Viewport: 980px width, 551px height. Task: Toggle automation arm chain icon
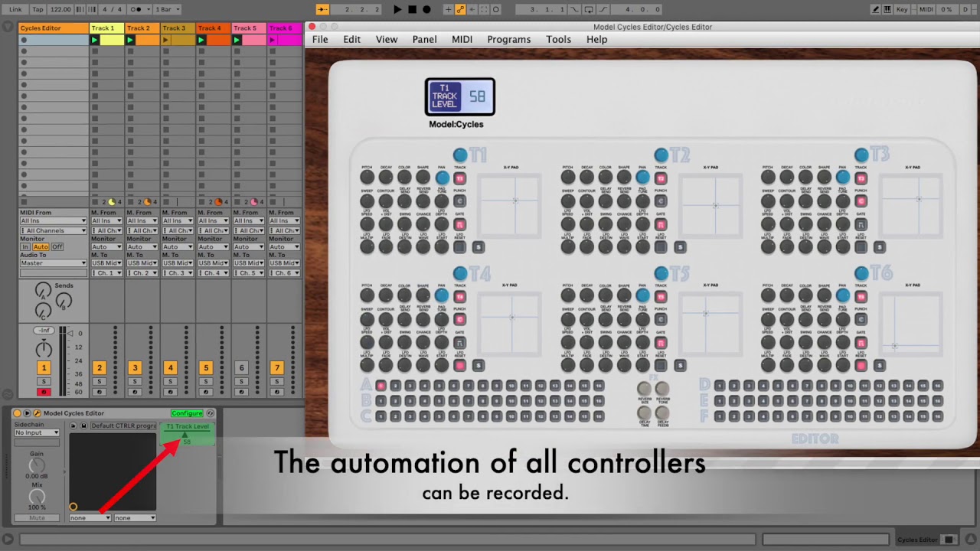460,9
